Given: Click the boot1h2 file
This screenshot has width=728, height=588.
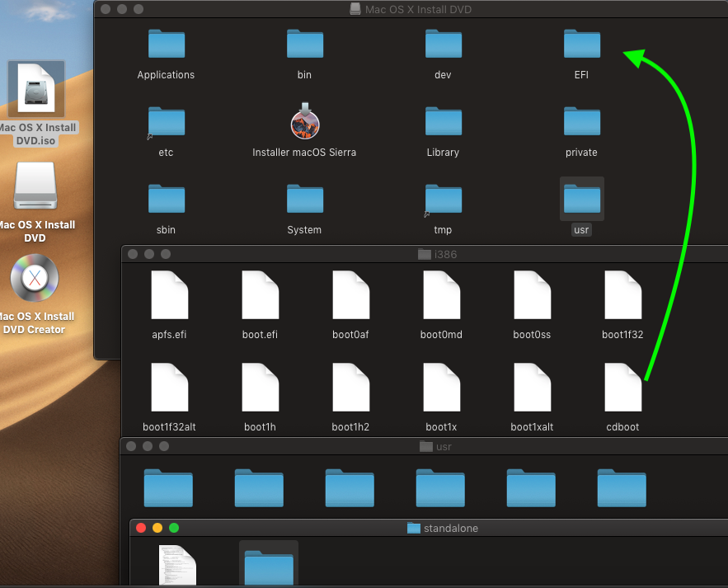Looking at the screenshot, I should click(x=350, y=388).
